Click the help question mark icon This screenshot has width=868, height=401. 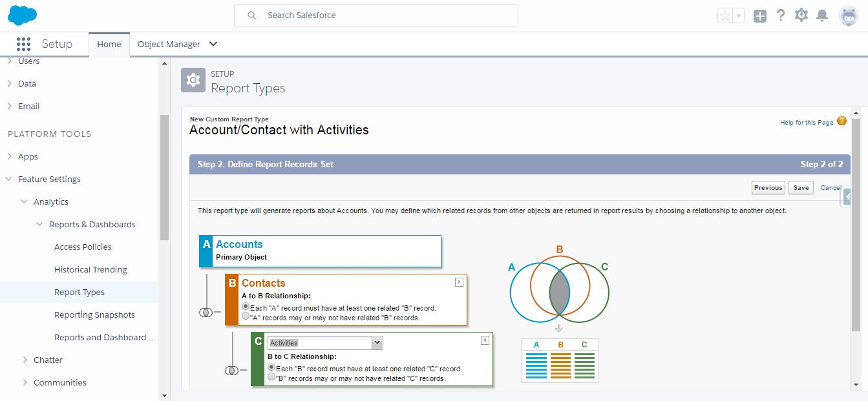[781, 14]
